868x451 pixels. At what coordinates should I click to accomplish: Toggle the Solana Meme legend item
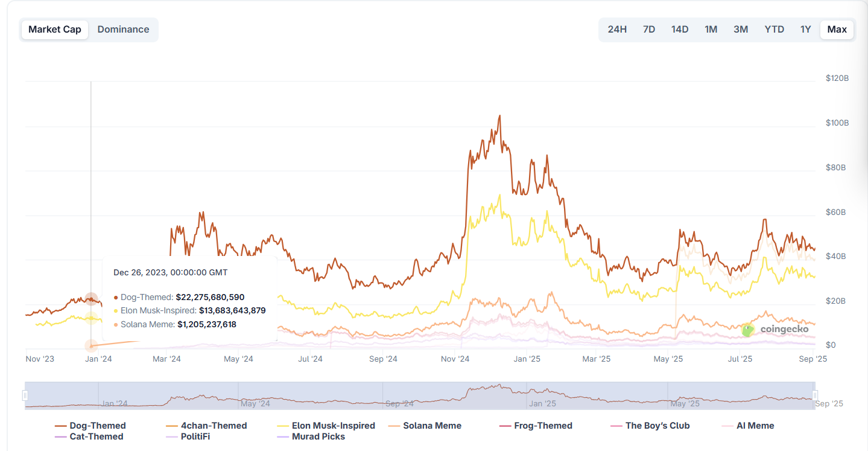click(425, 426)
